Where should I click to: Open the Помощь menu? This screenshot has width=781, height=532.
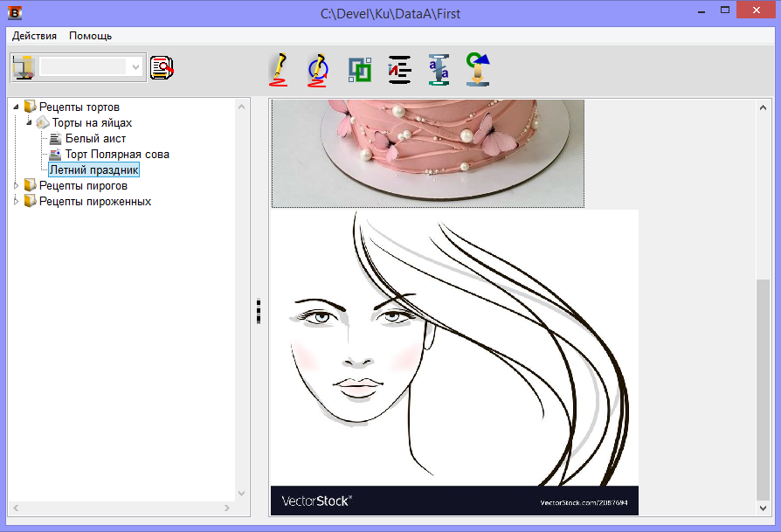click(90, 36)
